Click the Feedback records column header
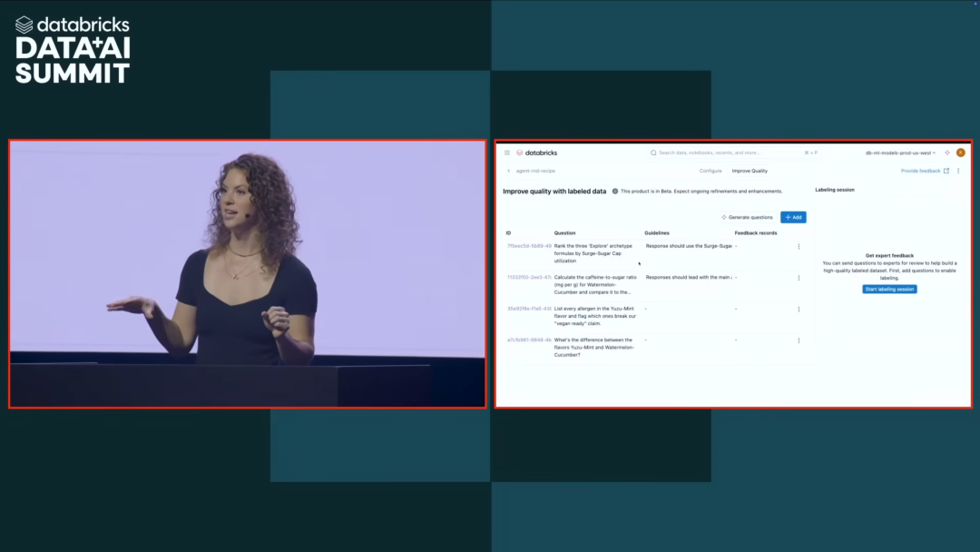Screen dimensions: 980x552 click(756, 233)
